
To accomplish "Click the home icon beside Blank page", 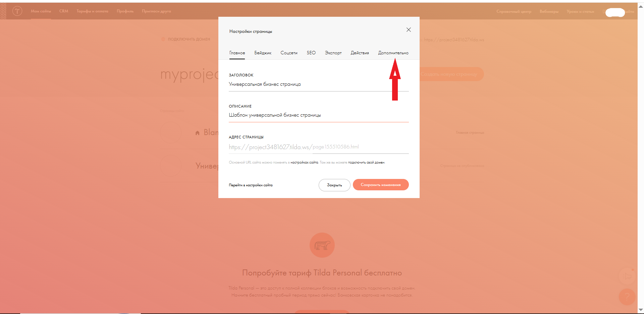I will (x=198, y=133).
